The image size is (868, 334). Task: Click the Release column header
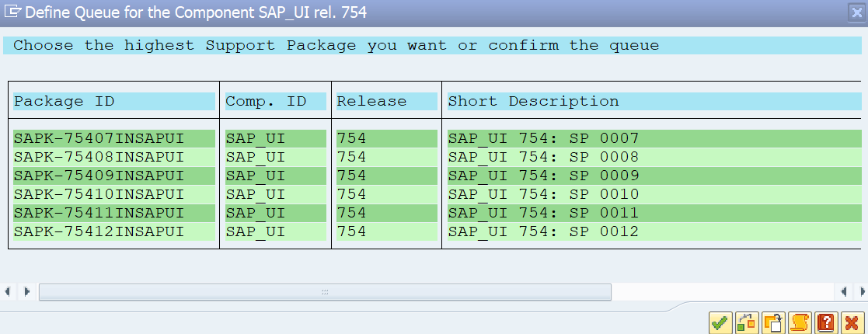tap(387, 101)
